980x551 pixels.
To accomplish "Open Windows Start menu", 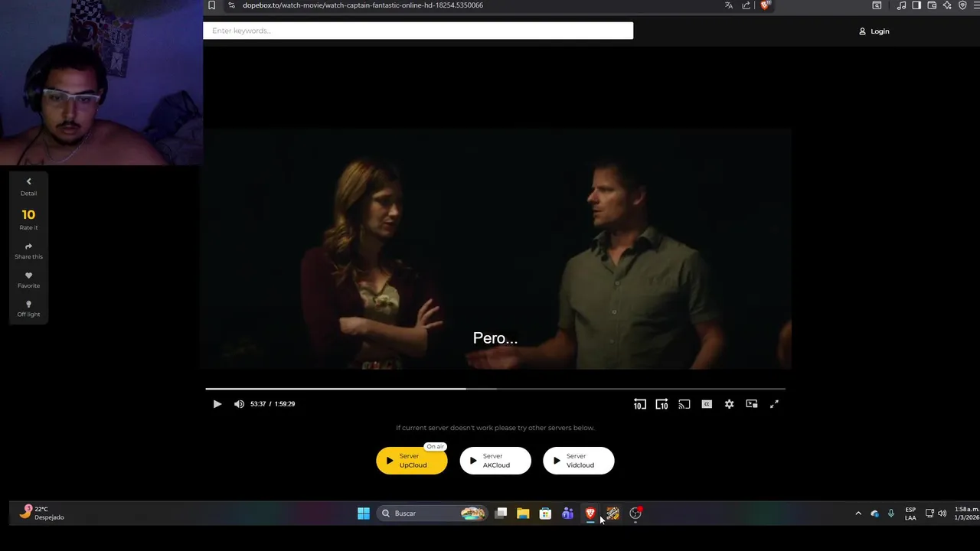I will 364,514.
